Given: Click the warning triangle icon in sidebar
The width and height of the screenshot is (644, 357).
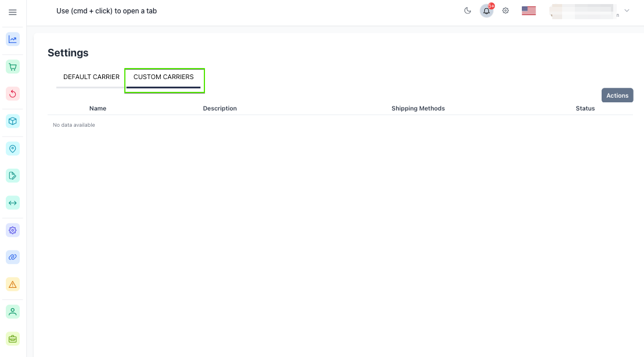Looking at the screenshot, I should pyautogui.click(x=13, y=284).
